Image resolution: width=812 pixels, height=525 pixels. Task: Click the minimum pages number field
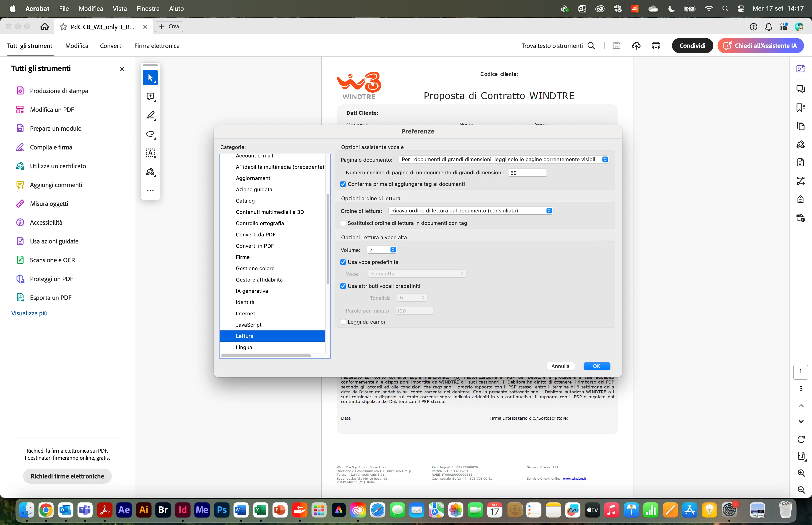click(x=527, y=173)
